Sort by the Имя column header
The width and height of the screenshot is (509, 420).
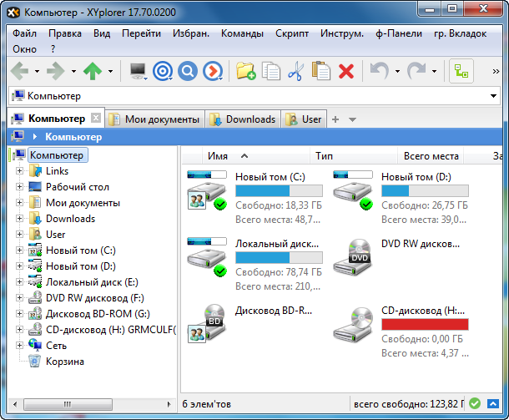[x=255, y=156]
